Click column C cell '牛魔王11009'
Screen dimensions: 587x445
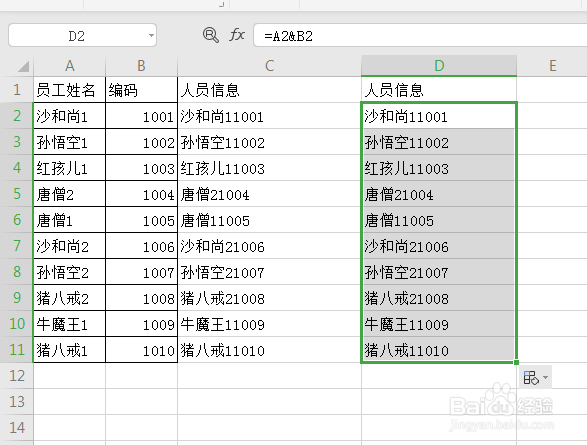[270, 324]
